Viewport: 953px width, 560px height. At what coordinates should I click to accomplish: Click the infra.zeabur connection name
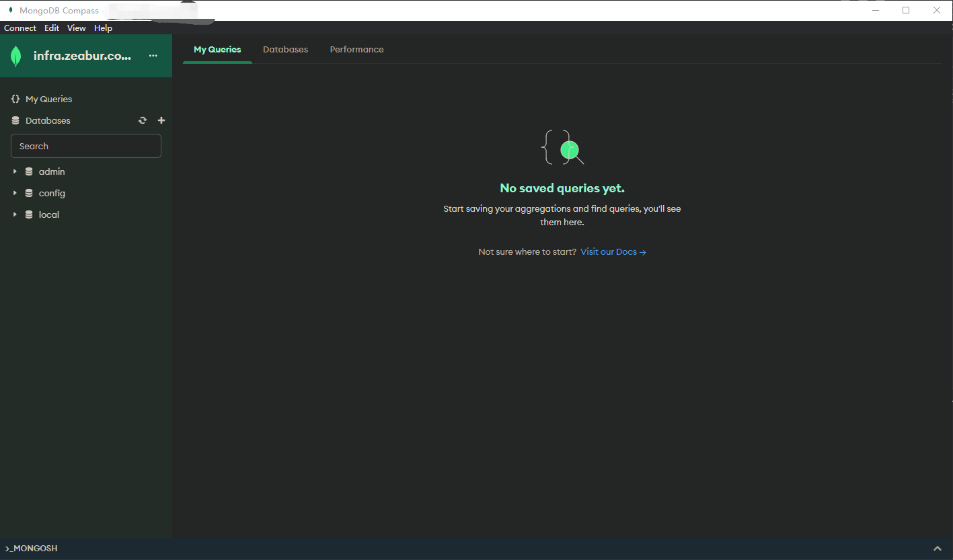(x=82, y=56)
